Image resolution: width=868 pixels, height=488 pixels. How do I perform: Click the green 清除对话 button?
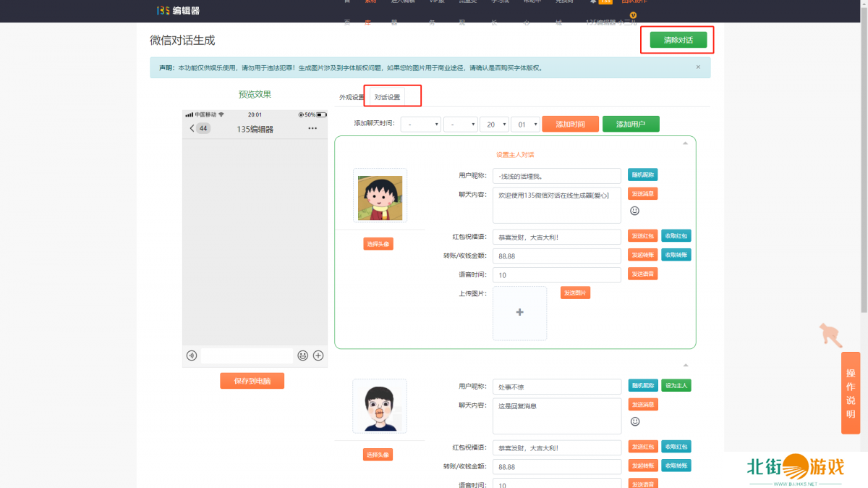678,41
